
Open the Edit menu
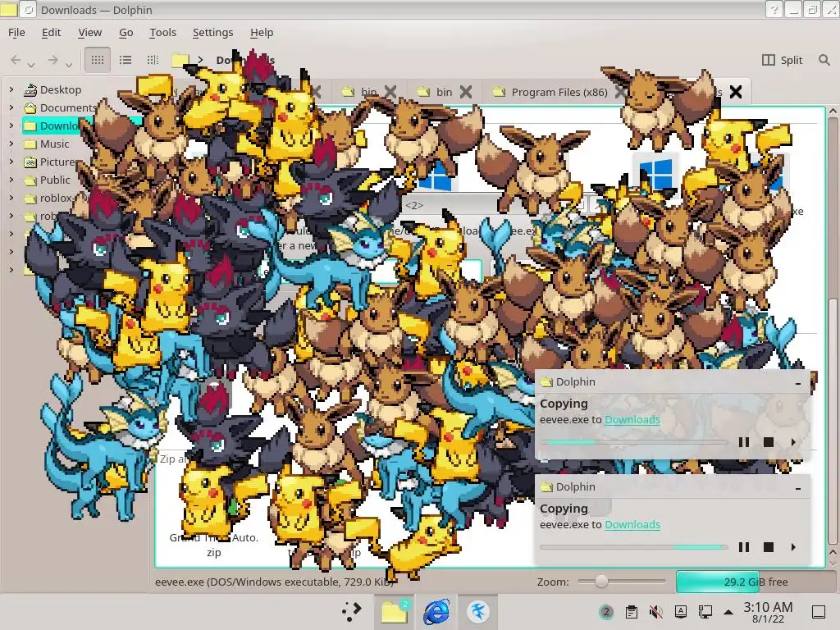51,32
